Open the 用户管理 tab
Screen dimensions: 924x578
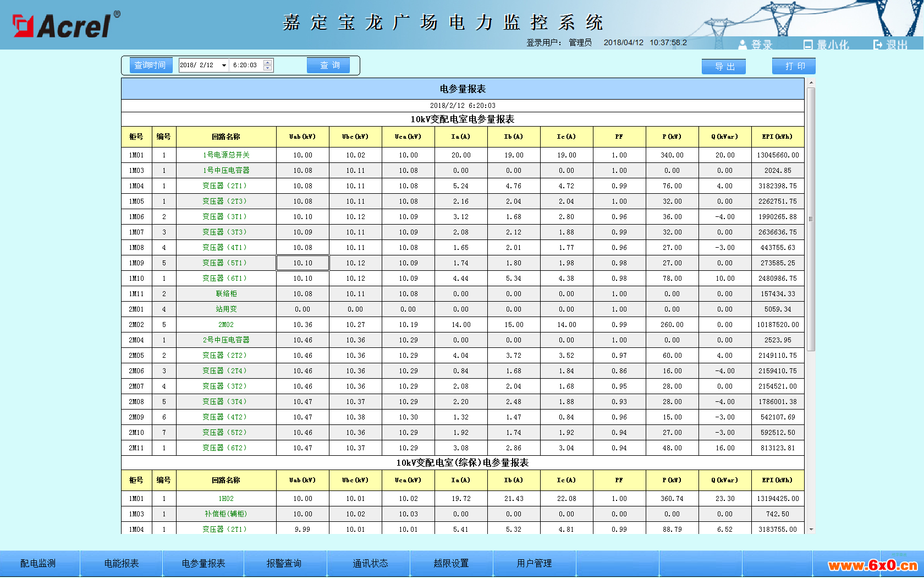coord(534,563)
